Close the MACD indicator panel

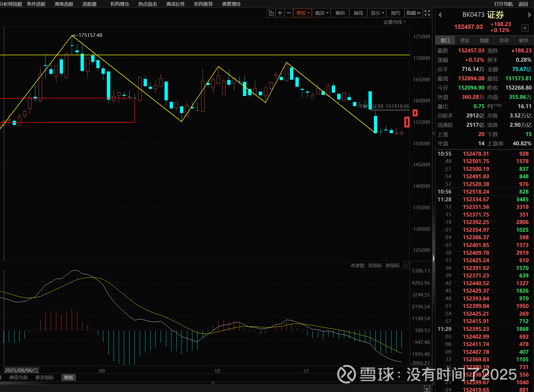406,266
